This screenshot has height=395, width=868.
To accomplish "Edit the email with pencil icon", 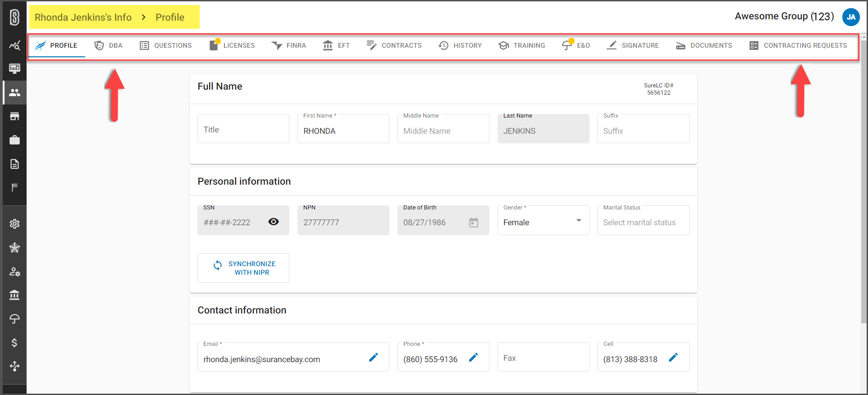I will [x=374, y=357].
